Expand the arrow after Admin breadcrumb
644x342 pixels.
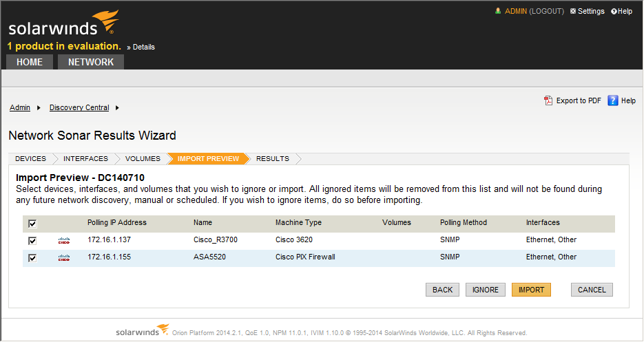point(39,107)
